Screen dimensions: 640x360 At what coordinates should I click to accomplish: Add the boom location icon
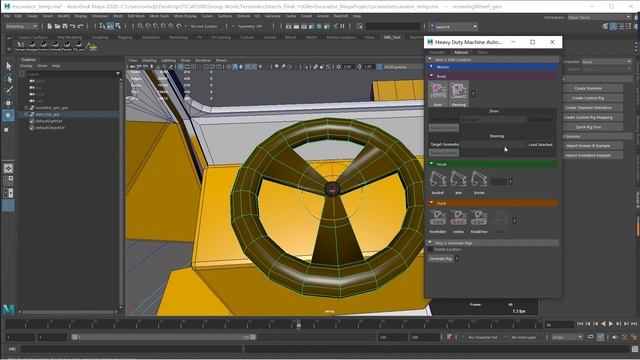click(479, 182)
